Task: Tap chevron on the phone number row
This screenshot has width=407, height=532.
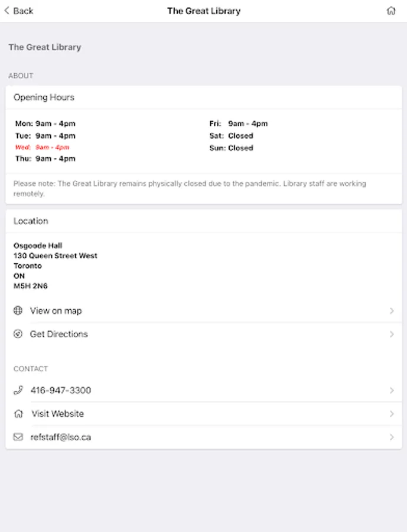Action: pos(392,390)
